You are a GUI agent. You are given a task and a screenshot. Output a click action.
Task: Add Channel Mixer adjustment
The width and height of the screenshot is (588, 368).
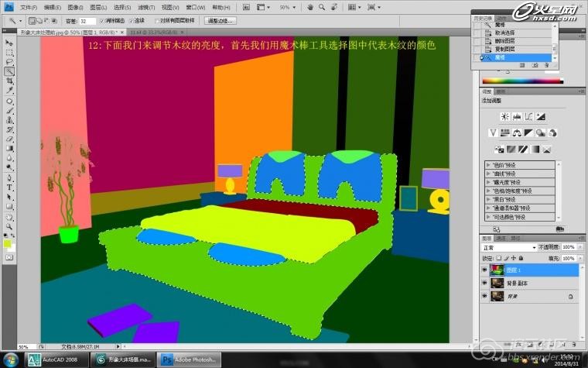tap(552, 132)
